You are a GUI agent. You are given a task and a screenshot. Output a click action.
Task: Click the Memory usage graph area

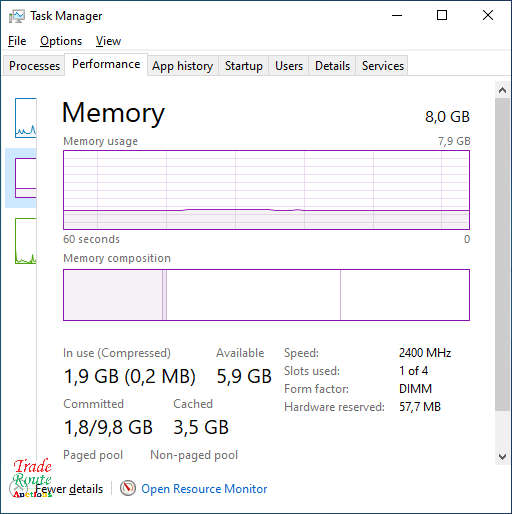tap(266, 190)
